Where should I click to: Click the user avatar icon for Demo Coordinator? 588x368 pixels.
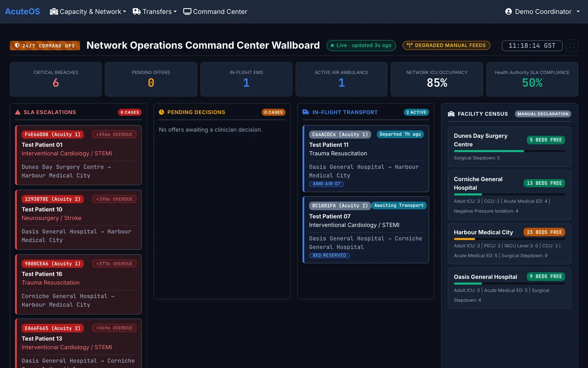click(508, 11)
